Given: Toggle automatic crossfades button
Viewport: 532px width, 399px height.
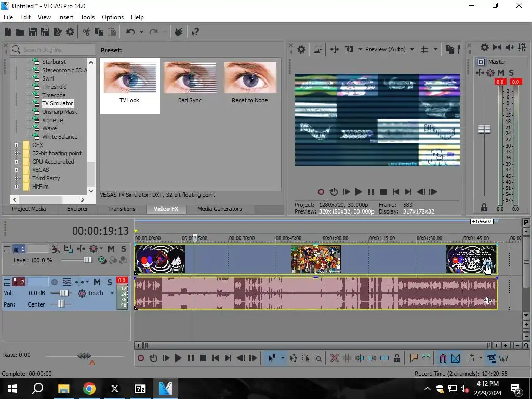Looking at the screenshot, I should 456,358.
